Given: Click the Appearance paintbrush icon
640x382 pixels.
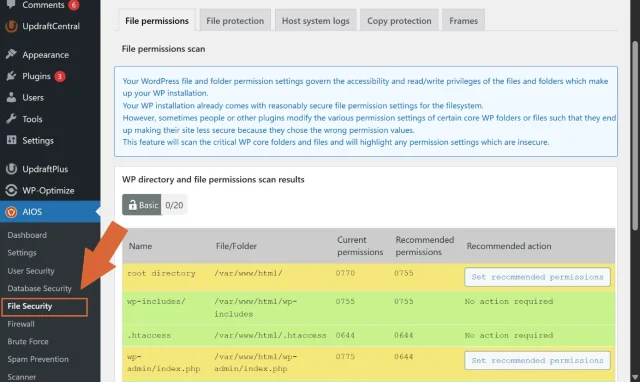Looking at the screenshot, I should 11,54.
